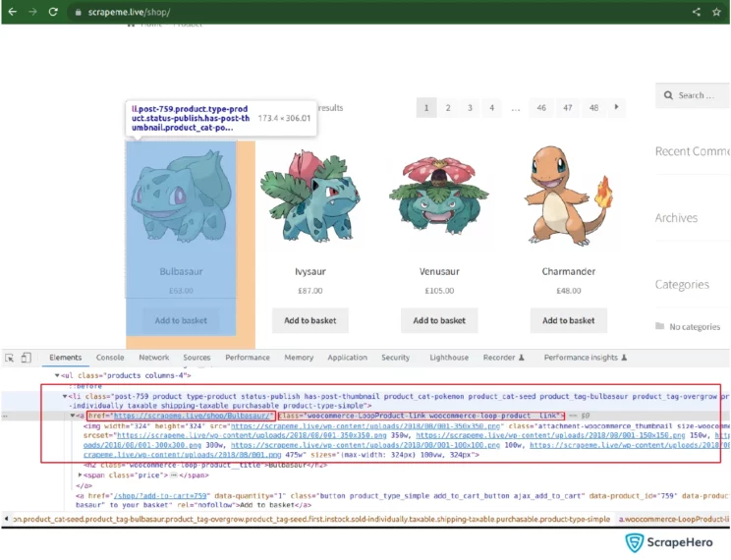
Task: Click the share icon in address bar
Action: (696, 12)
